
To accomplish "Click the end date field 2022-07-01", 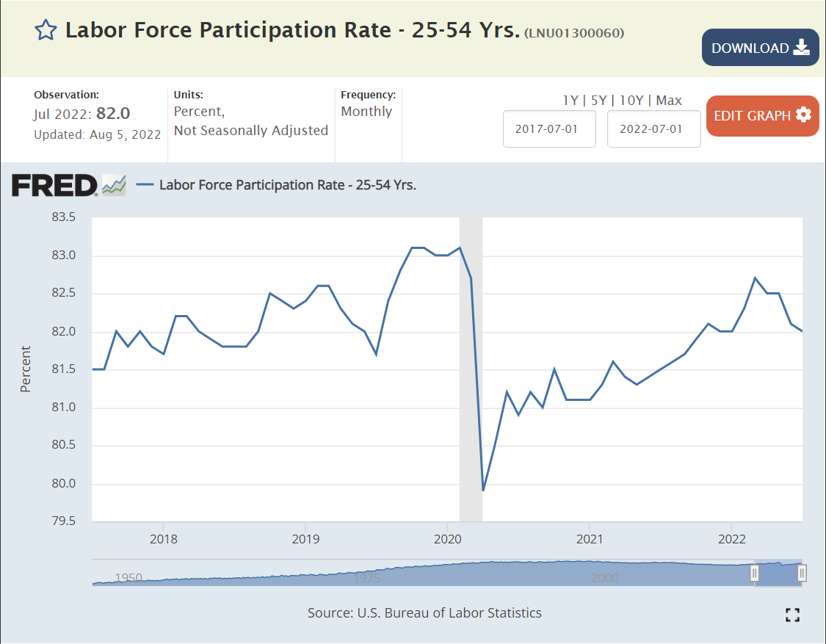I will pos(653,129).
